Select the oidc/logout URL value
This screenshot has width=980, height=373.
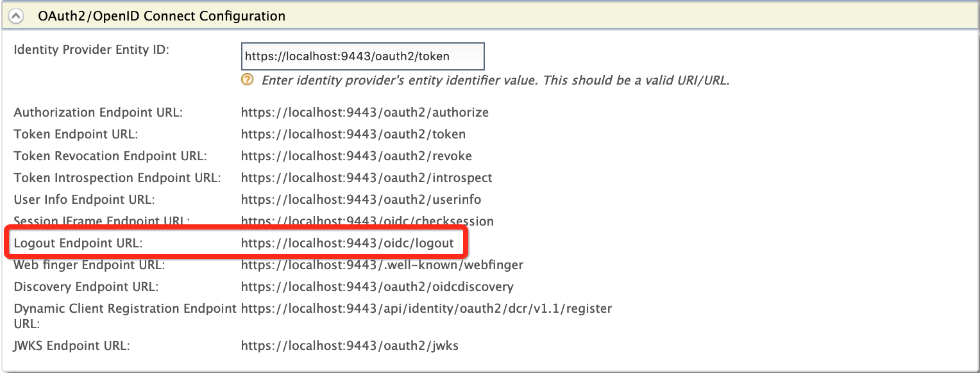point(348,244)
